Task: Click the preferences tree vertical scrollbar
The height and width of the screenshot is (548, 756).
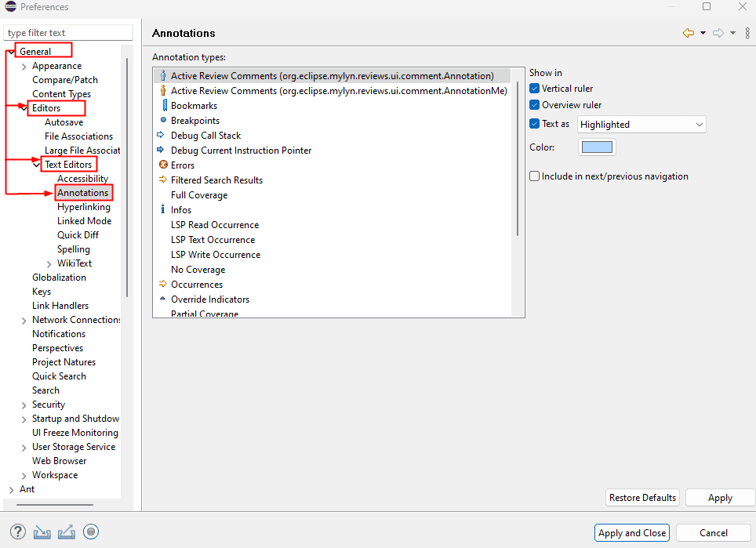Action: coord(127,177)
